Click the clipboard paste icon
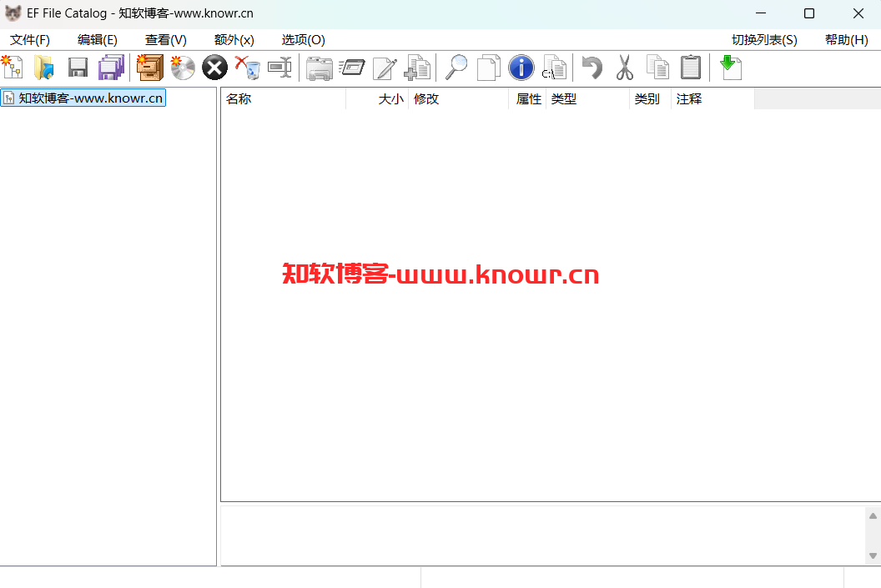The width and height of the screenshot is (881, 588). (x=691, y=68)
